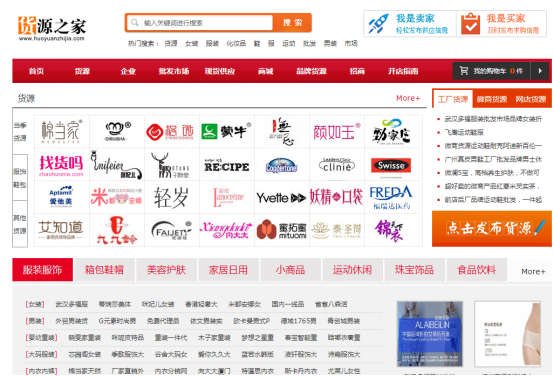Focus the keyword search input field

coord(207,23)
